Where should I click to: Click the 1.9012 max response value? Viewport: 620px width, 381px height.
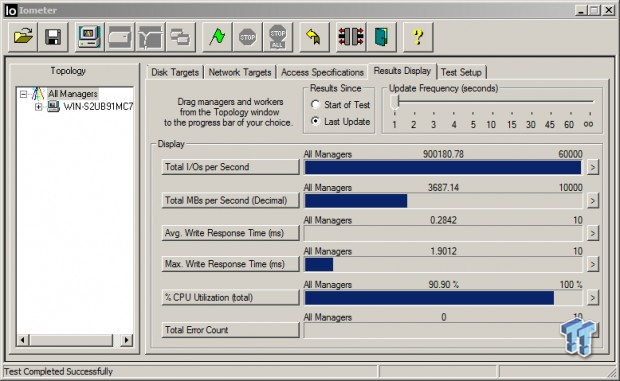[x=443, y=251]
